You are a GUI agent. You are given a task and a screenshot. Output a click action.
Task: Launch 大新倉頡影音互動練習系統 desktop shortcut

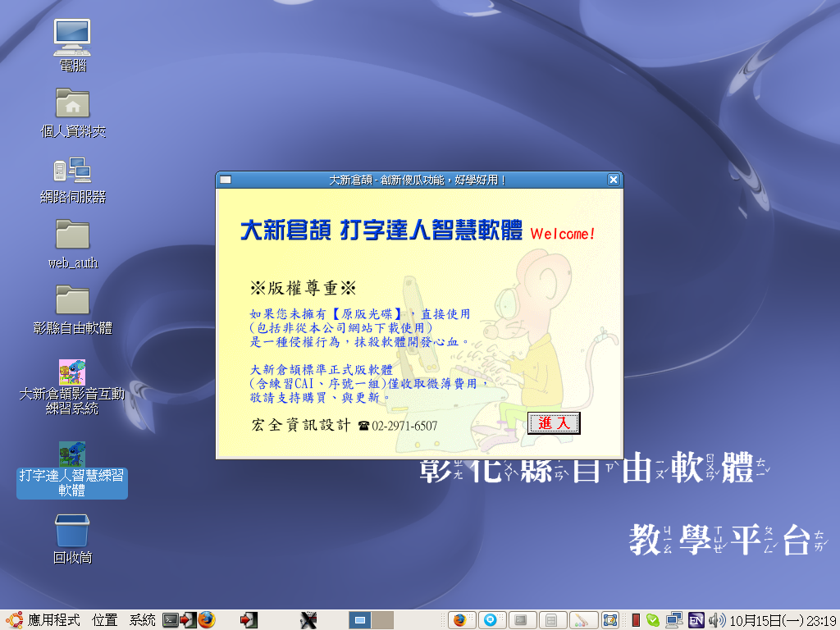(x=72, y=372)
